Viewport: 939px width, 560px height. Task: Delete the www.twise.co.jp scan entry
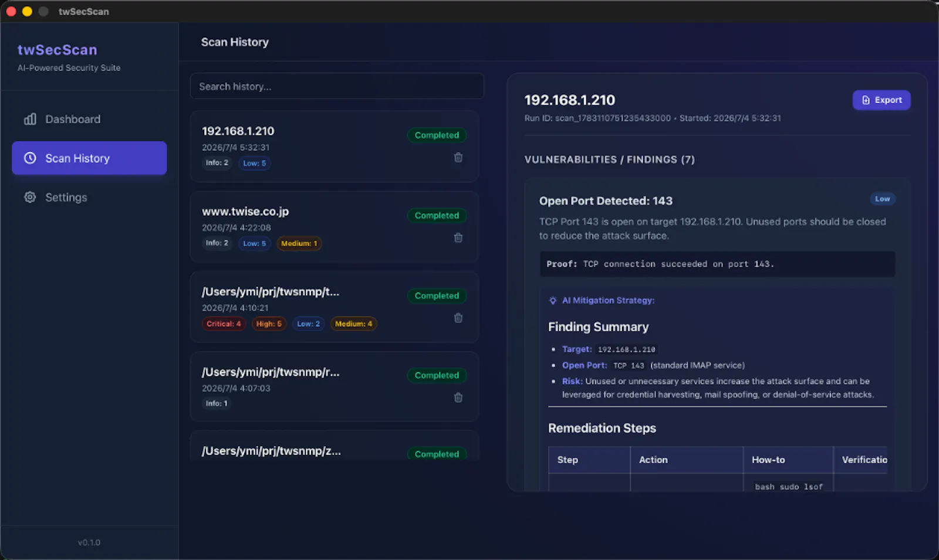458,237
